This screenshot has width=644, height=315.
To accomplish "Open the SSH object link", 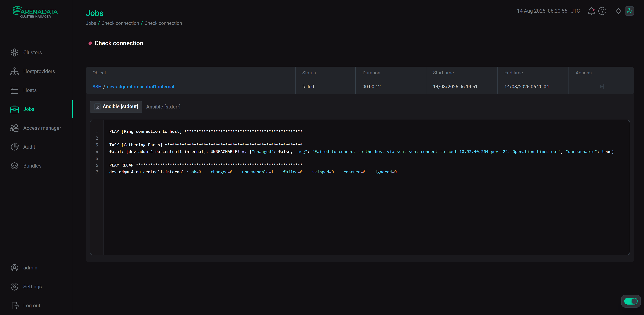I will (x=97, y=86).
